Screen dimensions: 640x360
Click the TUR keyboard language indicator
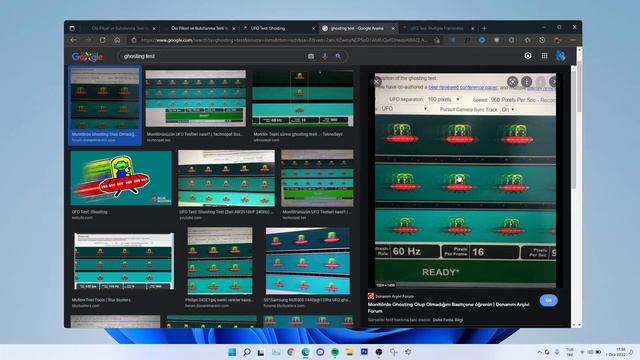(569, 352)
